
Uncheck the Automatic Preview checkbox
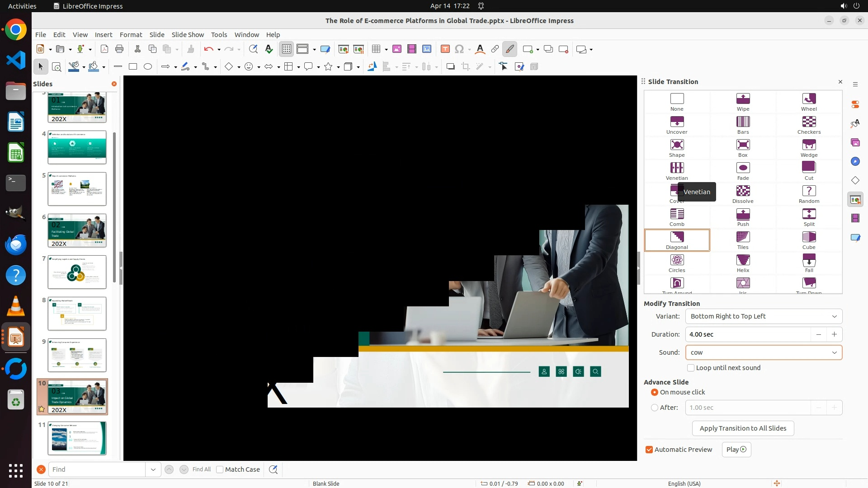coord(649,450)
